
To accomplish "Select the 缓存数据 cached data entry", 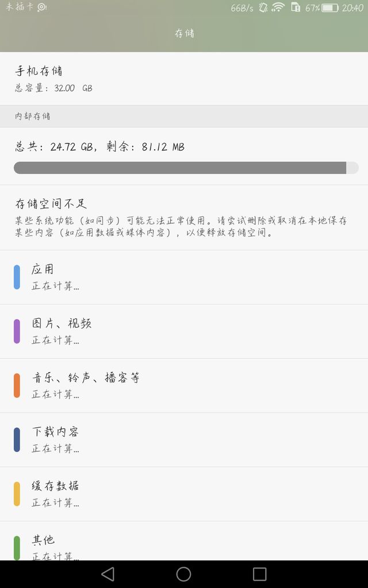I will point(184,494).
